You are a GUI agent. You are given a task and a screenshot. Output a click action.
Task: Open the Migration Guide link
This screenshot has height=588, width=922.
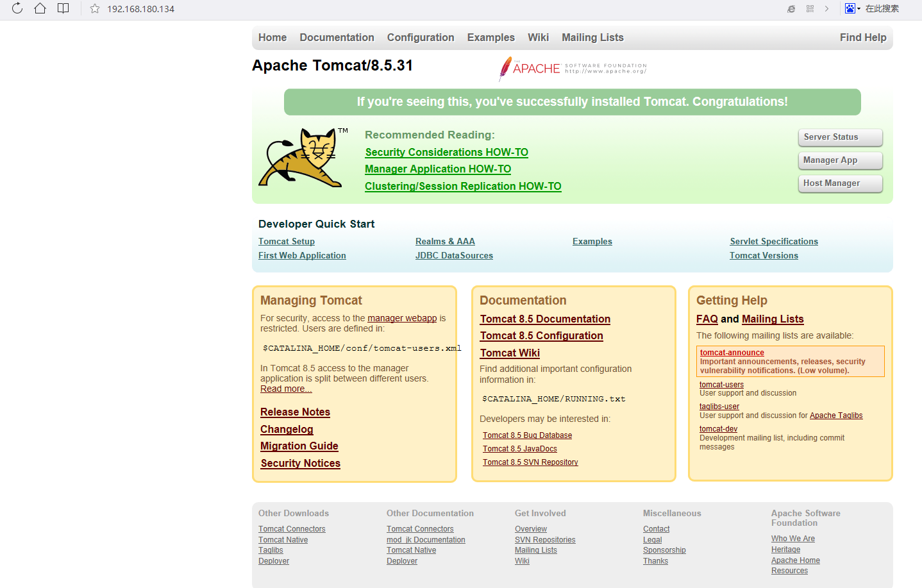pyautogui.click(x=299, y=446)
